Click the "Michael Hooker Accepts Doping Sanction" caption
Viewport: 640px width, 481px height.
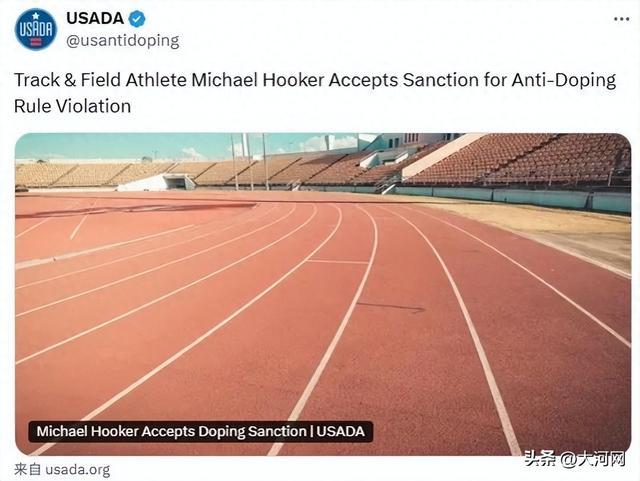click(x=170, y=432)
